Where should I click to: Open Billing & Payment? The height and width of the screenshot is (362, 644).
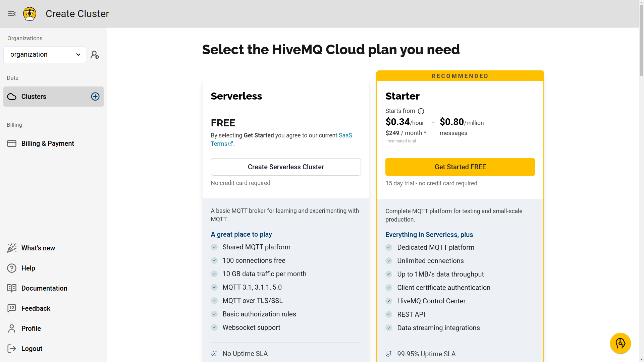48,143
